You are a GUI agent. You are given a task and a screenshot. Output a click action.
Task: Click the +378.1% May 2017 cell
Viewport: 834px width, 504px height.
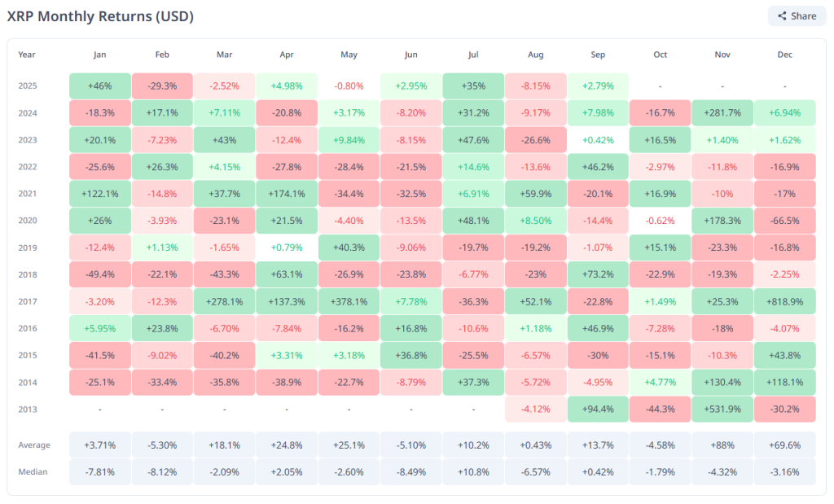coord(349,301)
